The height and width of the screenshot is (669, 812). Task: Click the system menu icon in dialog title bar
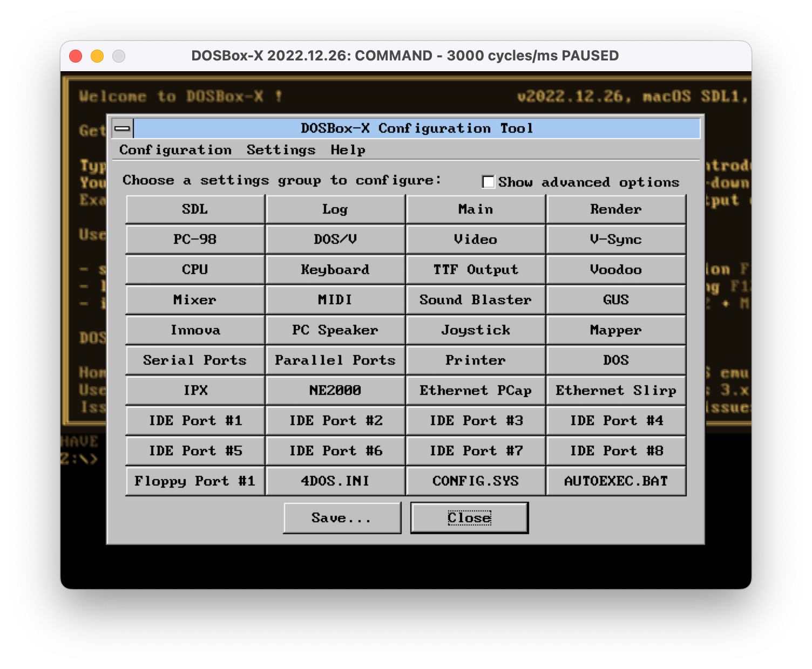click(123, 128)
